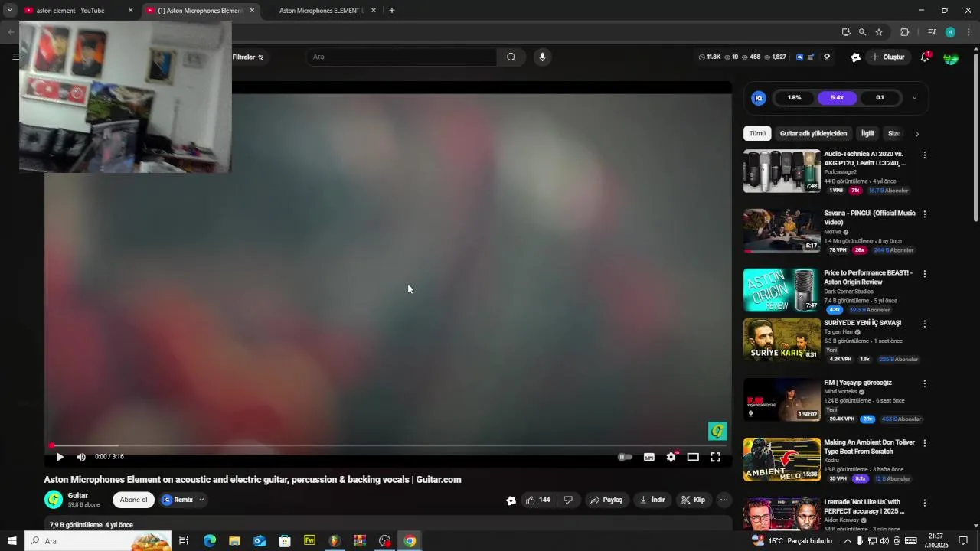This screenshot has width=980, height=551.
Task: Select the Guitar adlı yükleyiciden chip
Action: pyautogui.click(x=813, y=133)
